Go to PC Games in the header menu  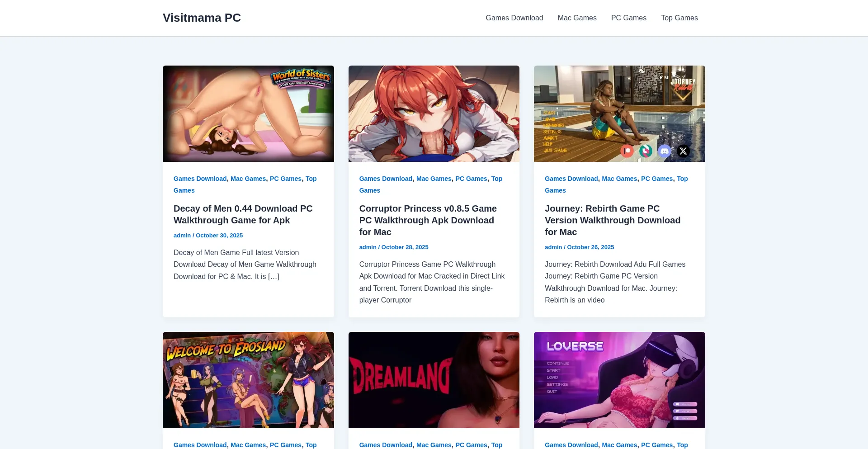tap(628, 18)
